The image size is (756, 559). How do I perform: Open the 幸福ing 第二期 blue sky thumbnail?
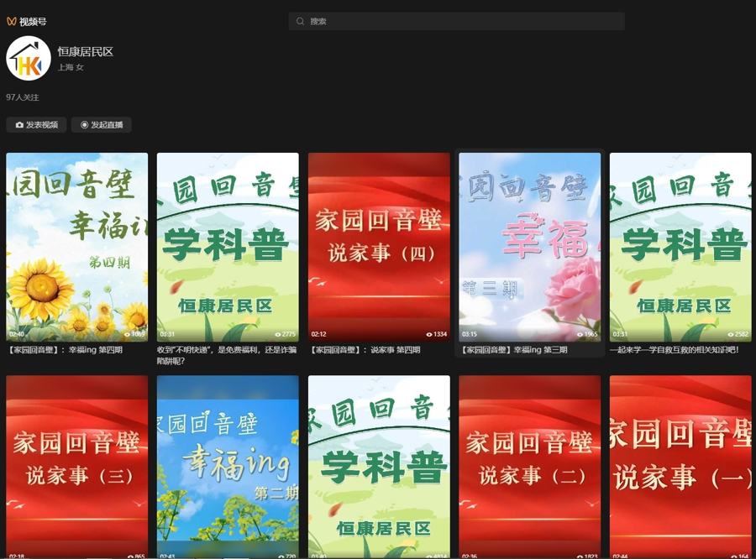point(228,466)
